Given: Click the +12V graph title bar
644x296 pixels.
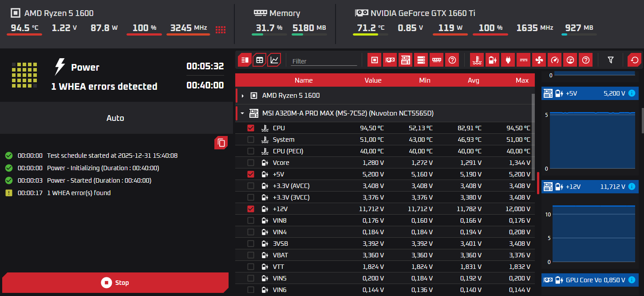Looking at the screenshot, I should 590,187.
